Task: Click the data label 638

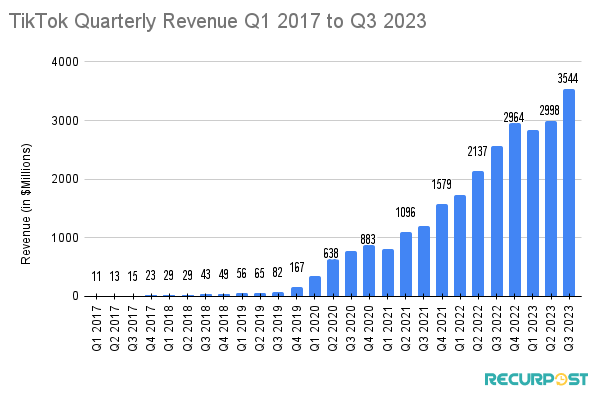Action: pyautogui.click(x=331, y=253)
